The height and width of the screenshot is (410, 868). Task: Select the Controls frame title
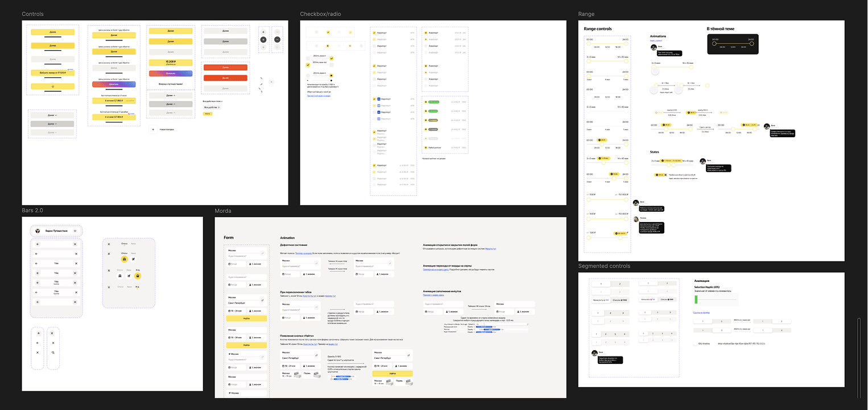32,14
